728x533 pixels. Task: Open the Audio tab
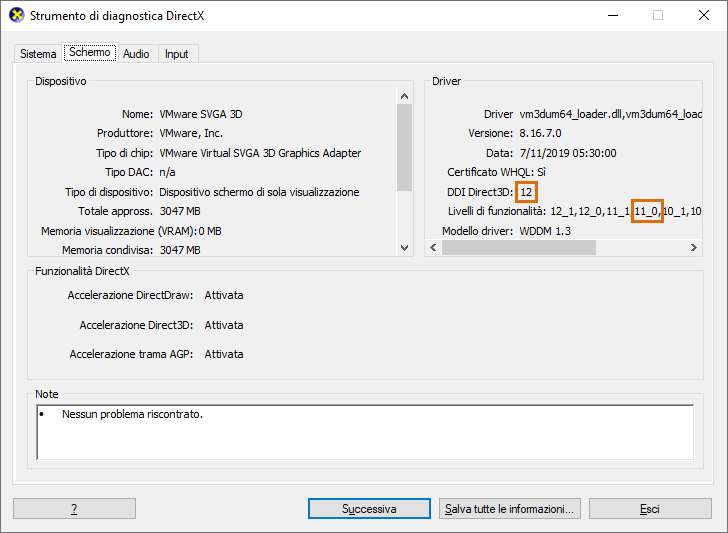136,54
